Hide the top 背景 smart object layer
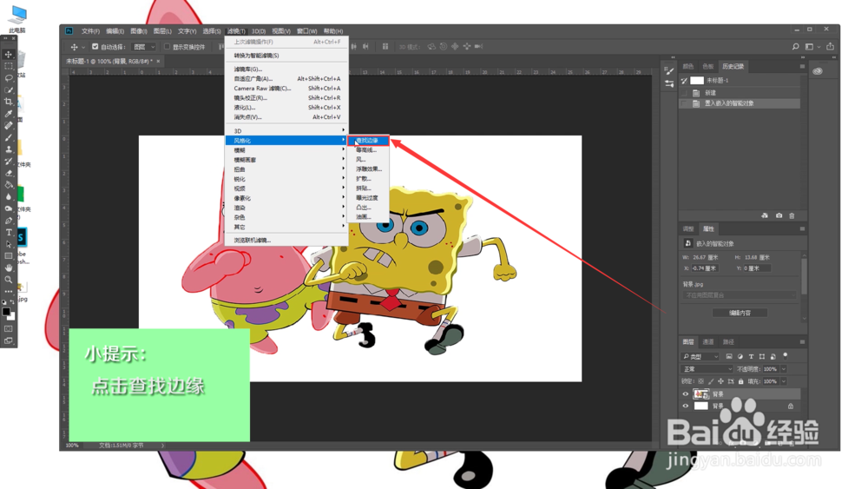This screenshot has height=489, width=868. 686,393
